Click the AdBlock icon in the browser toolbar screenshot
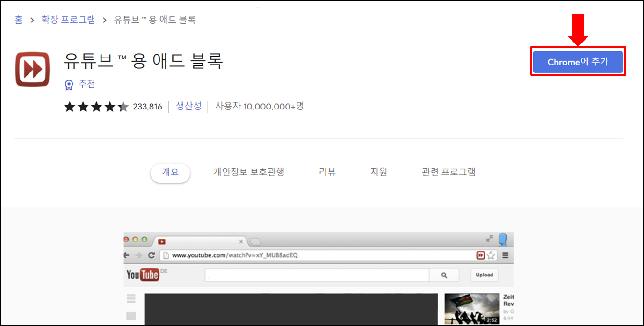Image resolution: width=644 pixels, height=326 pixels. [x=480, y=255]
